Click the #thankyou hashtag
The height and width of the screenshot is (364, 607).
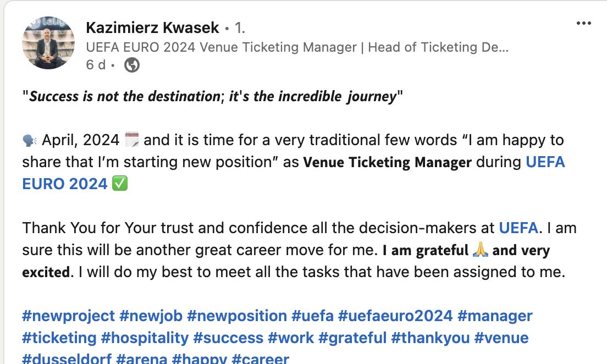[429, 338]
